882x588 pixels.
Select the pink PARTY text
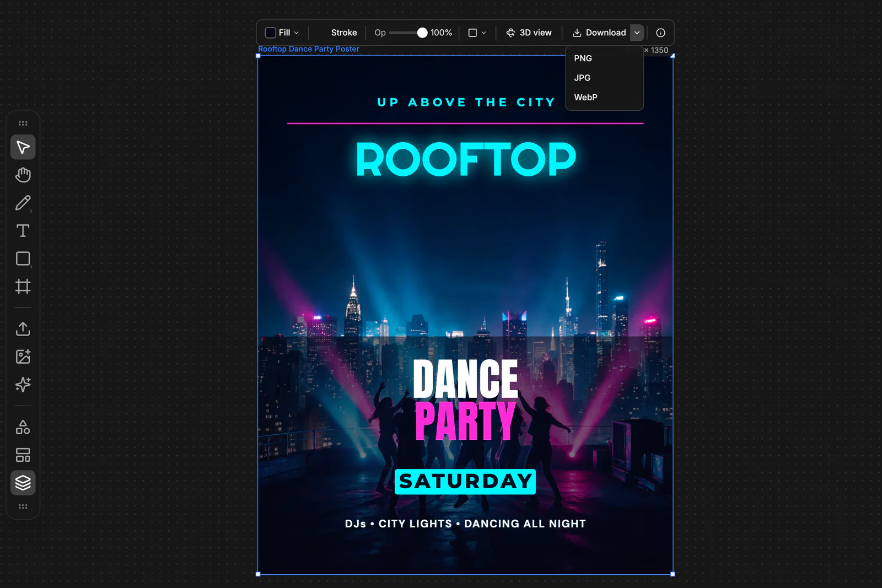(466, 420)
